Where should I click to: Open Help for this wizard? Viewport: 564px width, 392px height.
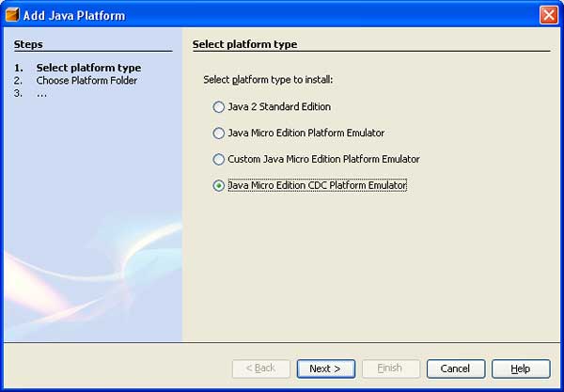click(x=521, y=368)
